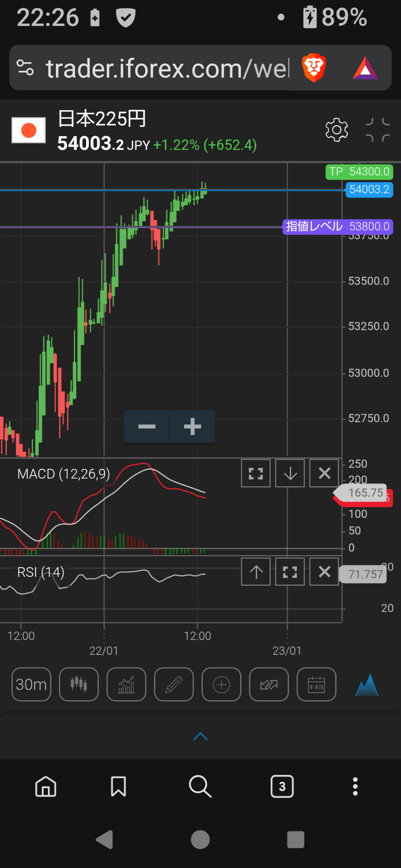401x868 pixels.
Task: Maximize the MACD indicator panel
Action: point(256,473)
